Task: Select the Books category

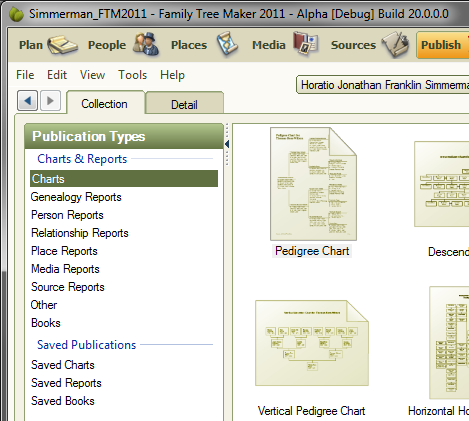Action: 46,323
